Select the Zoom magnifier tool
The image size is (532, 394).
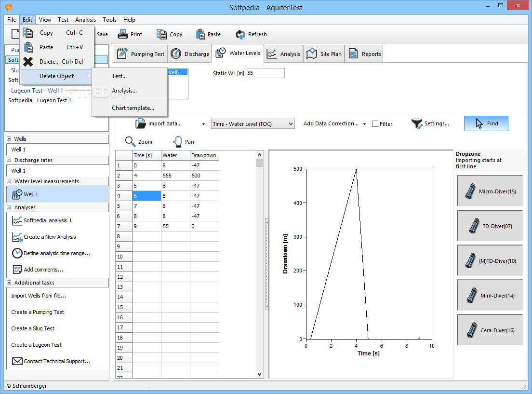[x=130, y=142]
